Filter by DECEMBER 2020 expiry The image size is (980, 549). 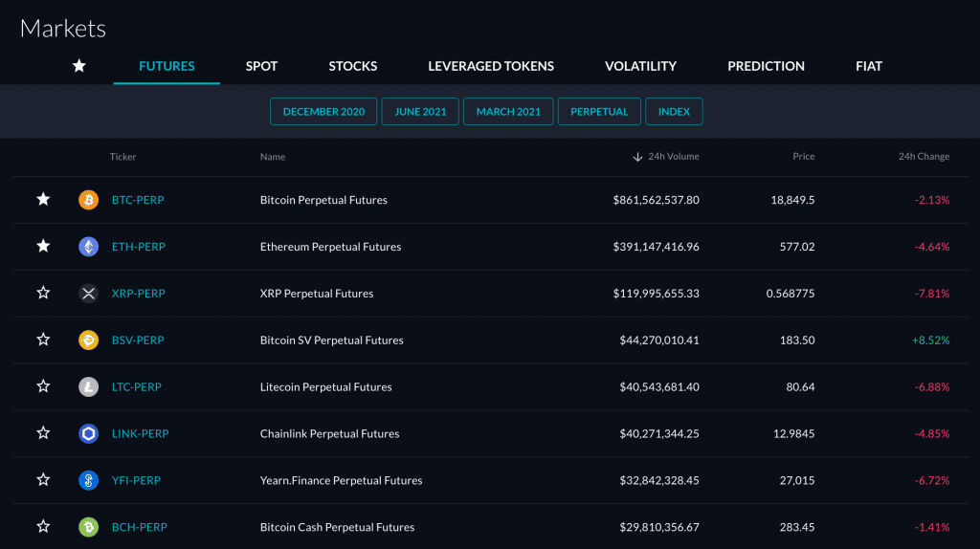(323, 112)
